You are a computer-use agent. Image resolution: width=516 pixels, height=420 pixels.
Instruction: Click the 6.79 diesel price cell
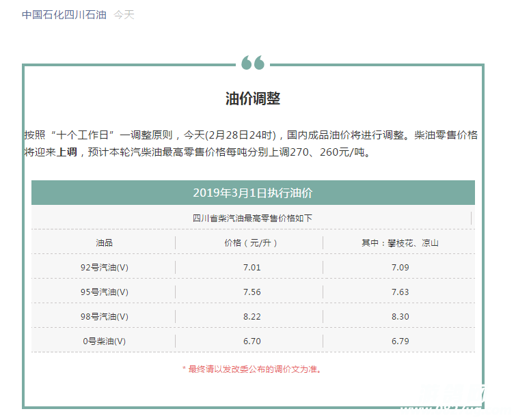point(400,341)
